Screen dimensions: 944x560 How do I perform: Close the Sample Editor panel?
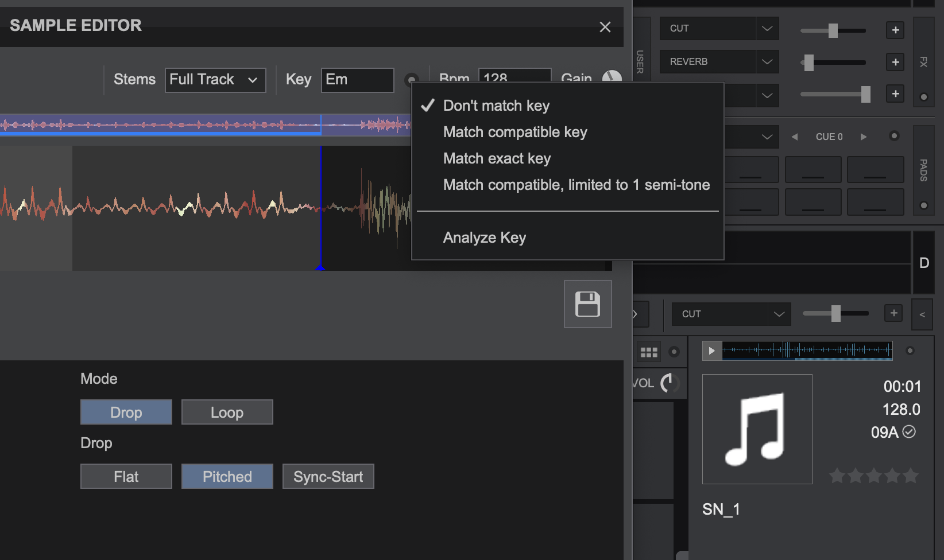pos(605,27)
